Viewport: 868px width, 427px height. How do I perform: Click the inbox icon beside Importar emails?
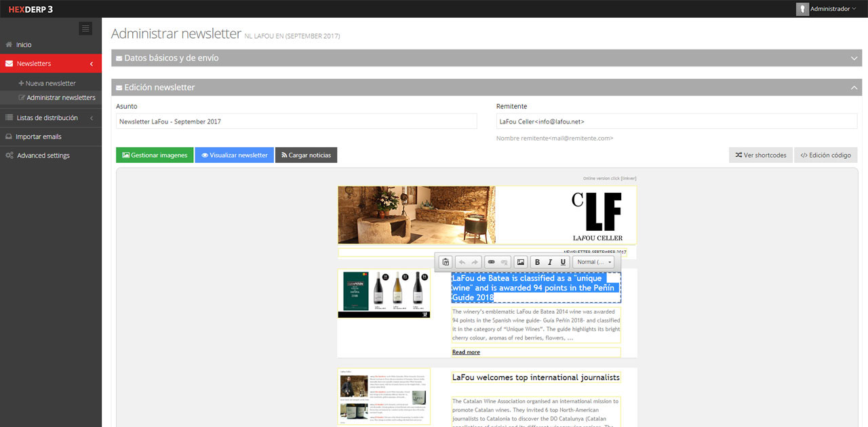(x=9, y=136)
